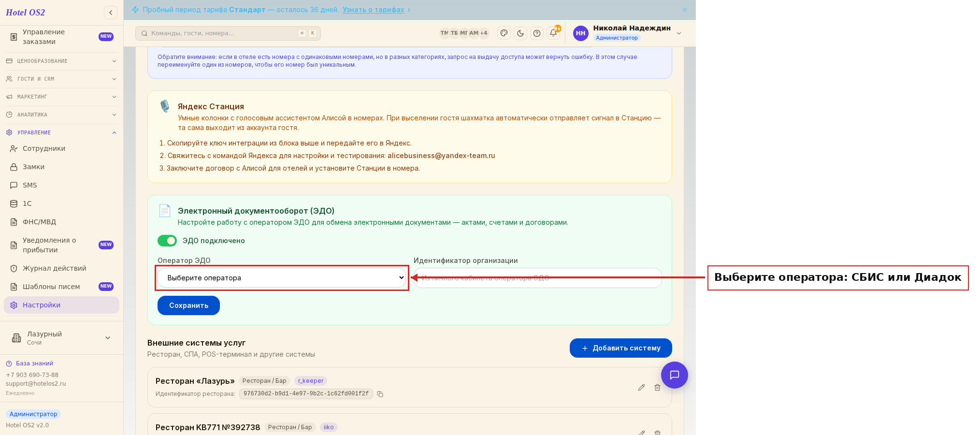Open Узнать о тарифах link
This screenshot has height=435, width=980.
tap(373, 10)
